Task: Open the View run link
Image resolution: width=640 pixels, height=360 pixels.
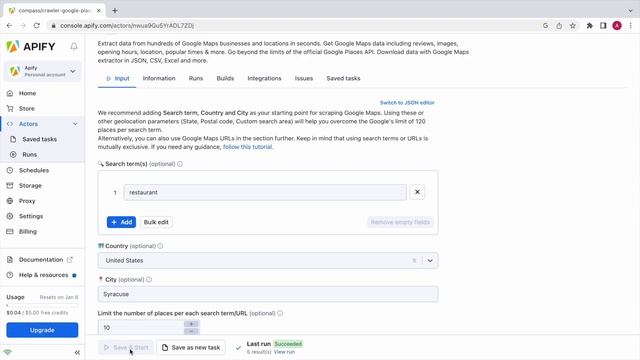Action: (284, 352)
